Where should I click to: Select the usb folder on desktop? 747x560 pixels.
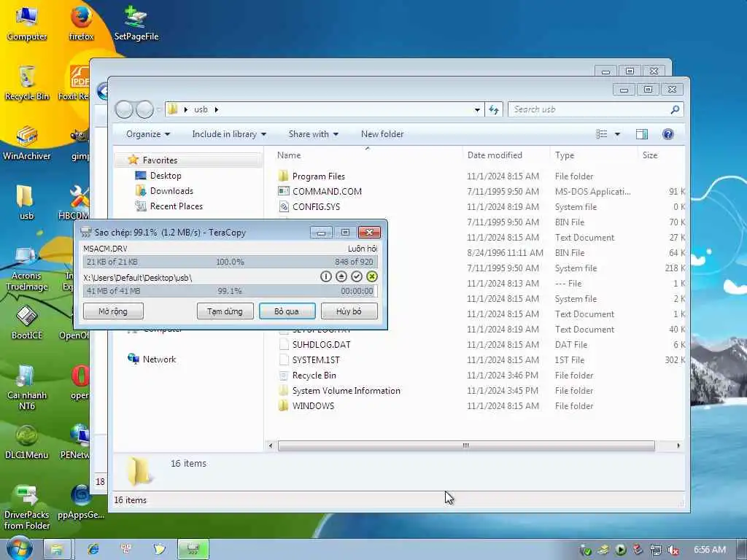click(x=27, y=203)
